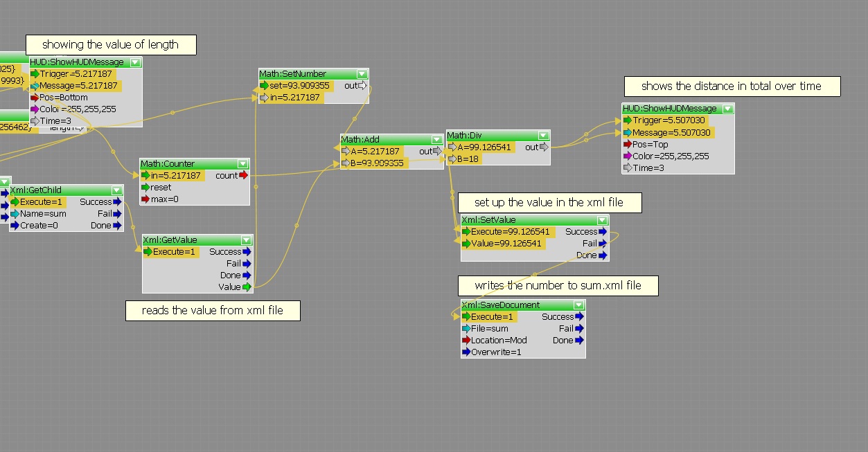
Task: Select 'shows the distance in total' comment box
Action: pyautogui.click(x=732, y=87)
